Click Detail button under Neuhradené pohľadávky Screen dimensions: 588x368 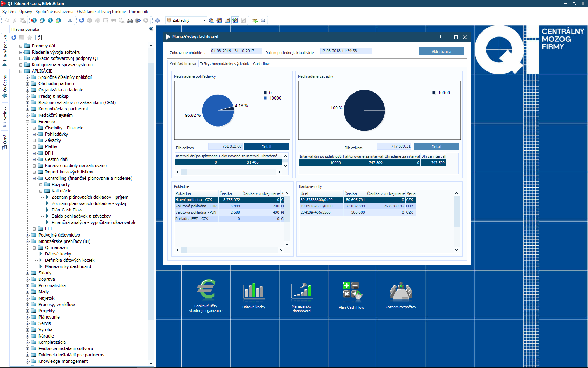(x=266, y=147)
